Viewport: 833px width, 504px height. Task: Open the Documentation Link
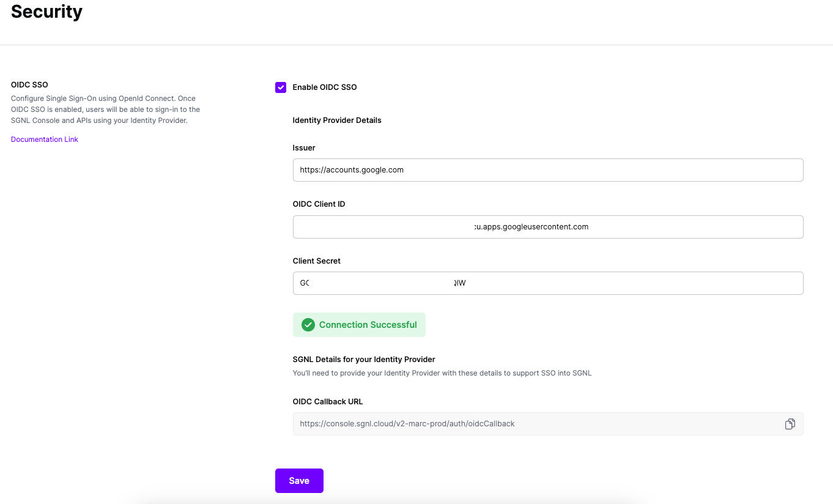pos(45,139)
